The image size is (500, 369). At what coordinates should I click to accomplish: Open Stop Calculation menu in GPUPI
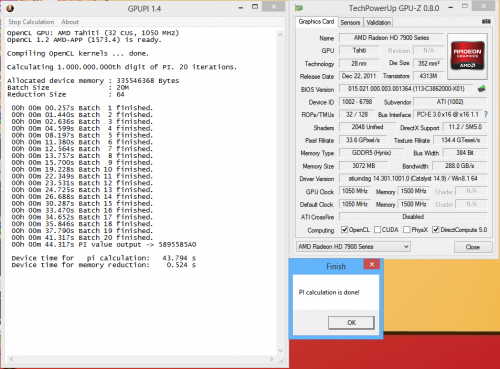(x=31, y=22)
